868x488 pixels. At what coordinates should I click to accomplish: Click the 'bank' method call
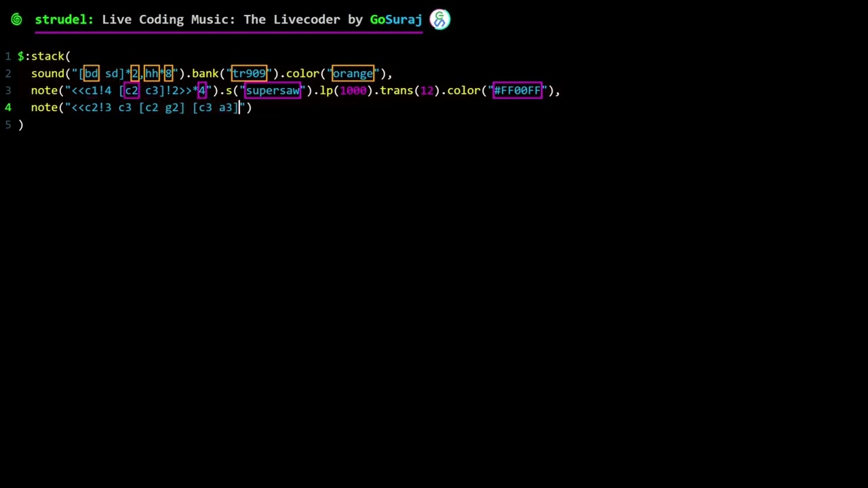tap(205, 73)
